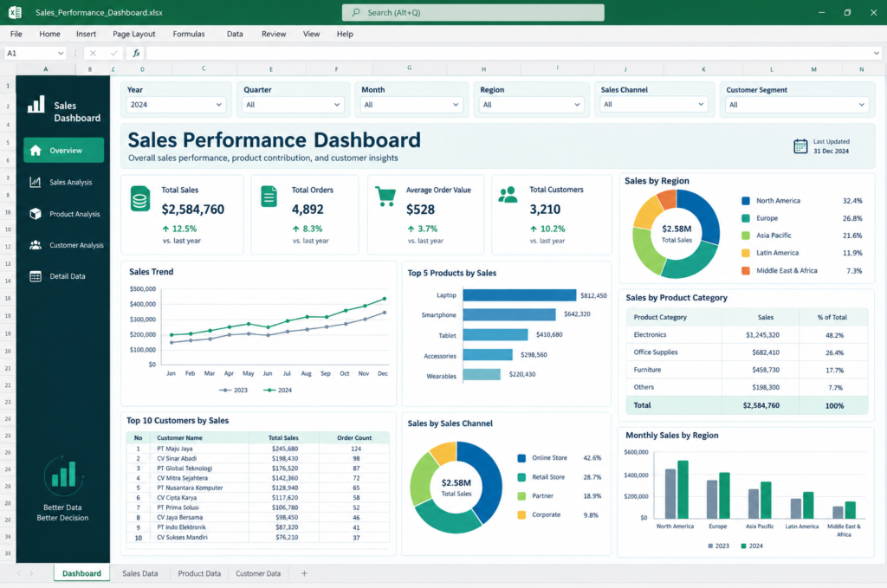Go to Product Analysis in sidebar

(63, 214)
